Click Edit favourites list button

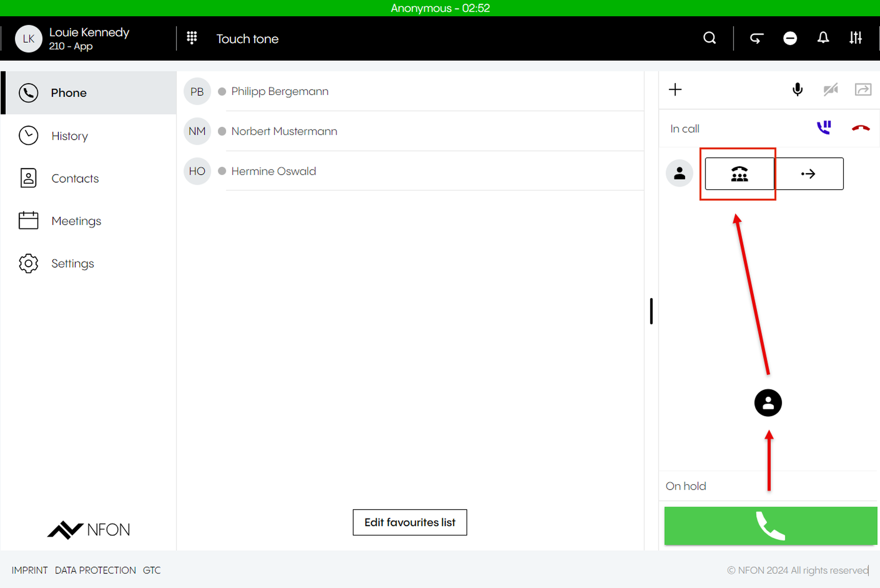click(x=410, y=522)
